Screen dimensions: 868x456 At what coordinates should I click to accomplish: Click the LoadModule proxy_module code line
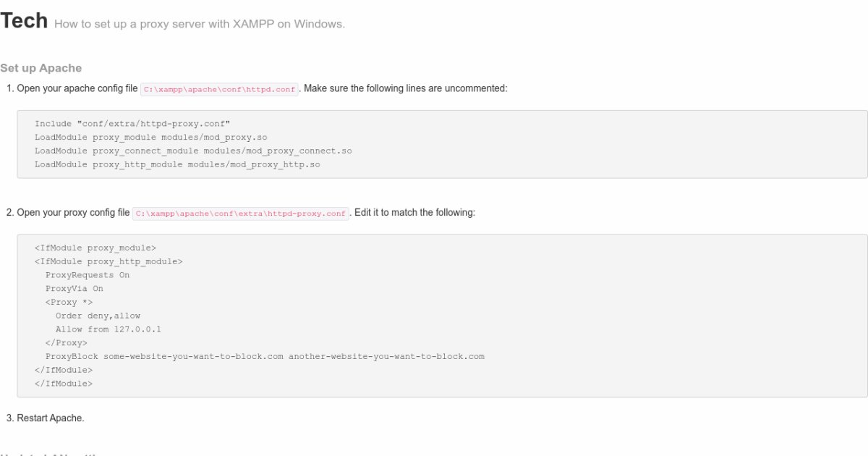click(150, 138)
